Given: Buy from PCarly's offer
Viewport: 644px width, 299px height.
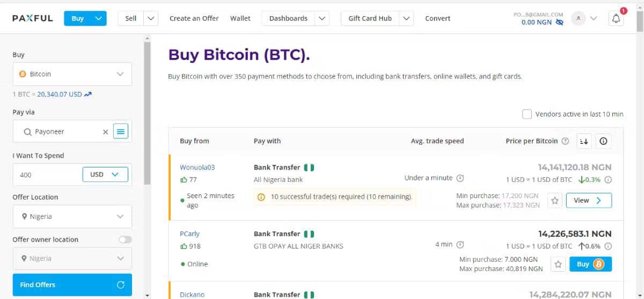Looking at the screenshot, I should pos(590,264).
